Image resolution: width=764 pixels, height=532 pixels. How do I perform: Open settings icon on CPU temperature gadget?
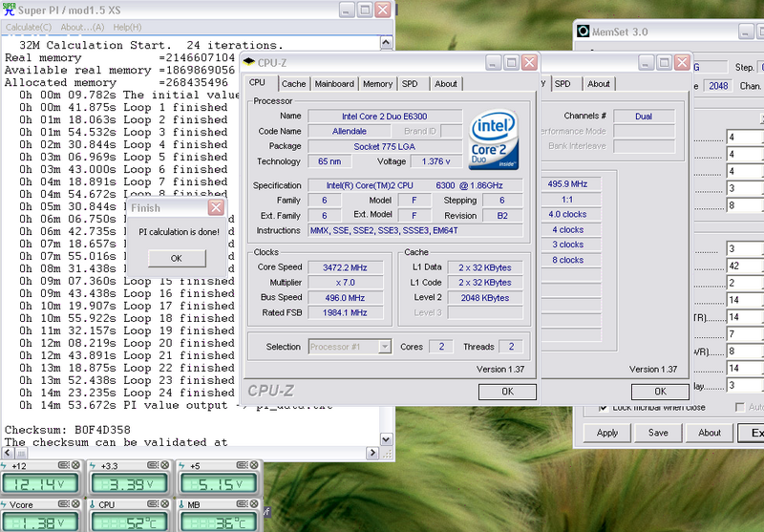coord(152,503)
